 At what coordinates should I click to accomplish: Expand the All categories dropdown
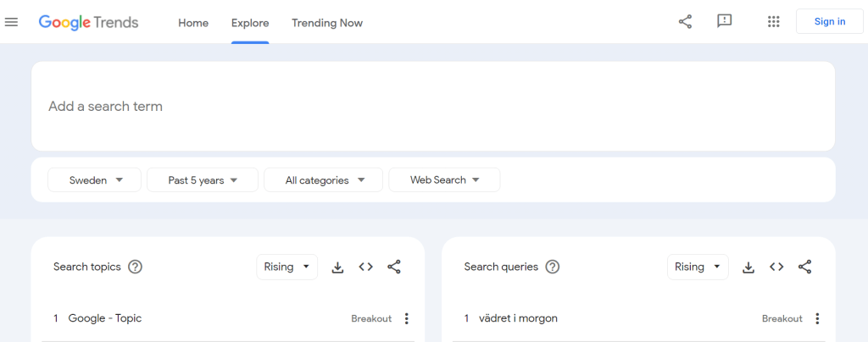click(325, 180)
